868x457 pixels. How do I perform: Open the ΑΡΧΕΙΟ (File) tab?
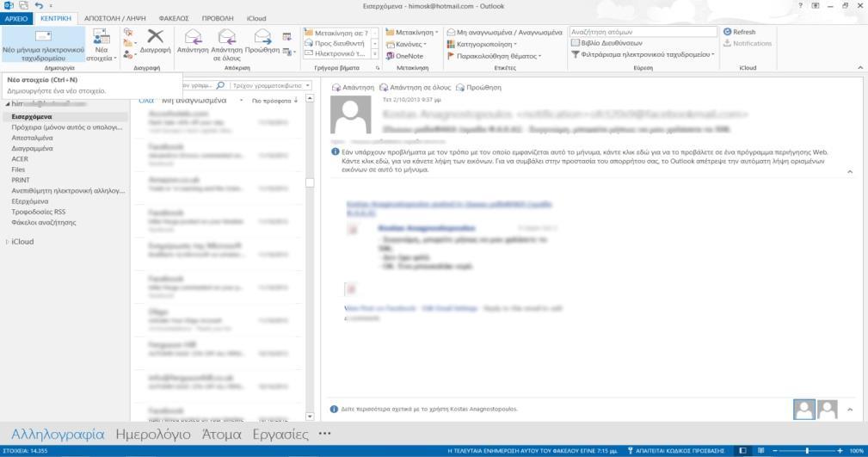pyautogui.click(x=16, y=18)
